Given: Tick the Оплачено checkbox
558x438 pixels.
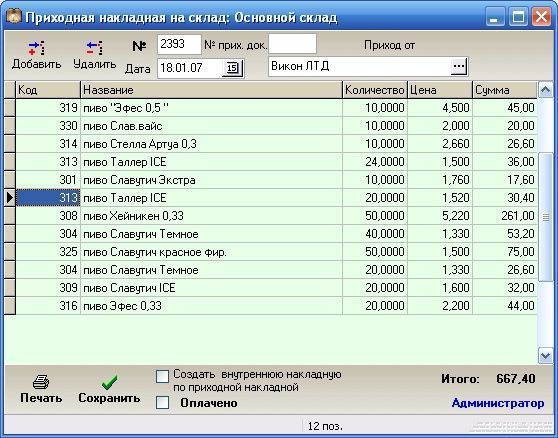Looking at the screenshot, I should [162, 403].
